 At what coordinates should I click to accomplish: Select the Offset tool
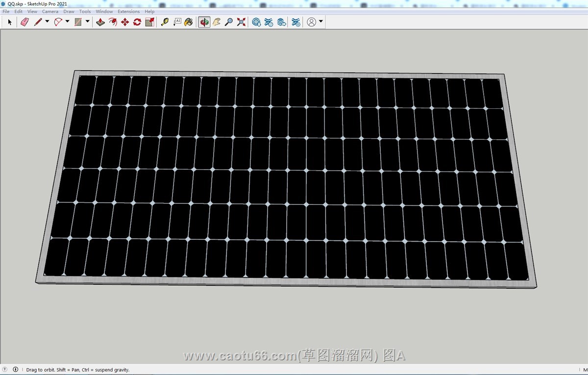[113, 22]
